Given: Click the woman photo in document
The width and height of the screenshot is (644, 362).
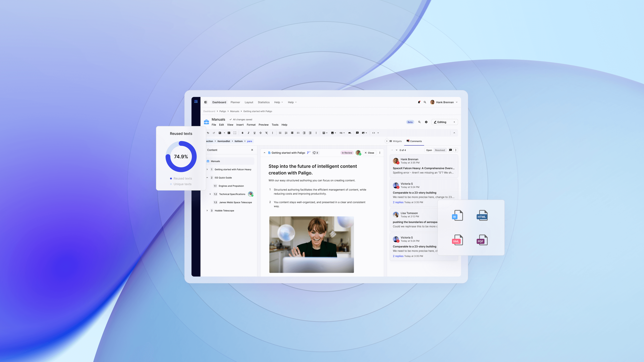Looking at the screenshot, I should (x=312, y=244).
